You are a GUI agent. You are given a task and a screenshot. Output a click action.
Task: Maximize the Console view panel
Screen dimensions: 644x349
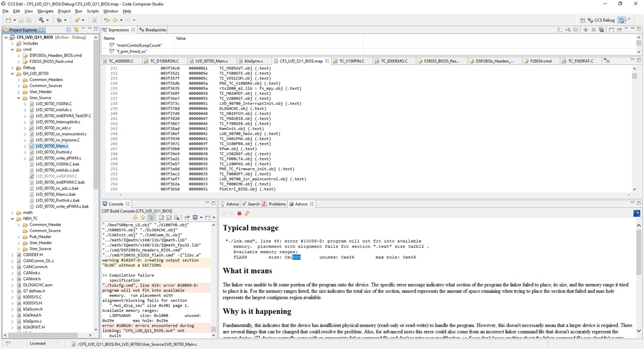point(213,203)
